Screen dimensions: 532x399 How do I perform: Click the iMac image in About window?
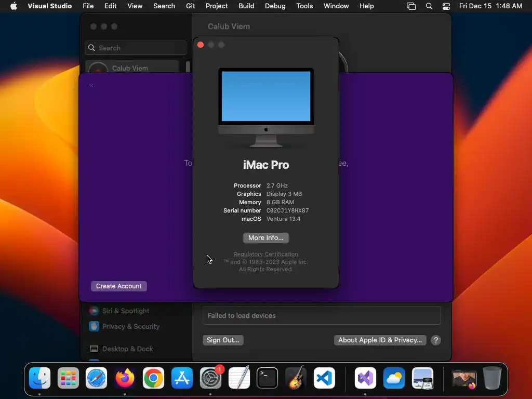(266, 108)
